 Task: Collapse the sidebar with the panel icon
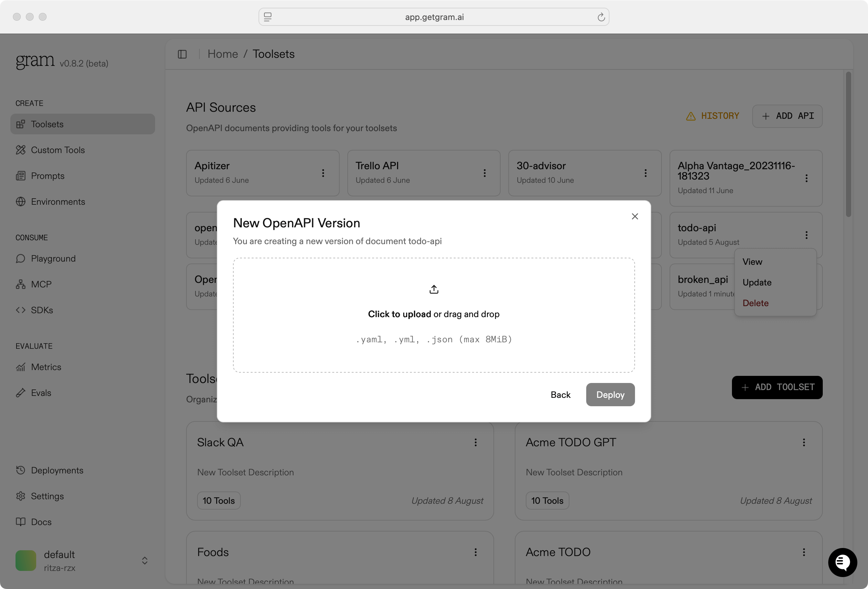[182, 54]
